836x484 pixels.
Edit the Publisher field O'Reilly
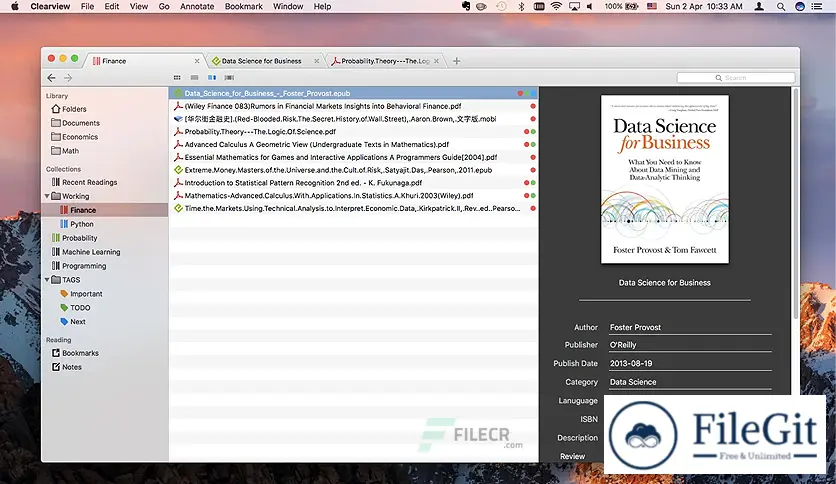click(x=690, y=345)
